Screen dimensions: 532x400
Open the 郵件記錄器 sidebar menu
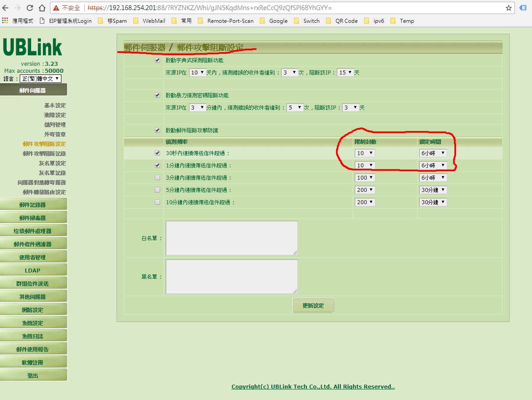(33, 205)
